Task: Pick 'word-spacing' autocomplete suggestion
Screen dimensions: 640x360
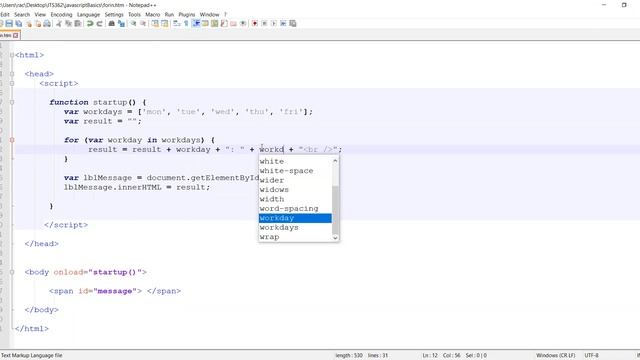Action: click(295, 209)
